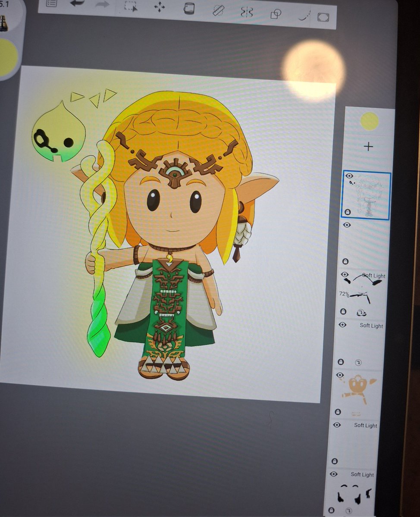Click Soft Light label on black shapes layer
The image size is (420, 517).
click(x=362, y=474)
